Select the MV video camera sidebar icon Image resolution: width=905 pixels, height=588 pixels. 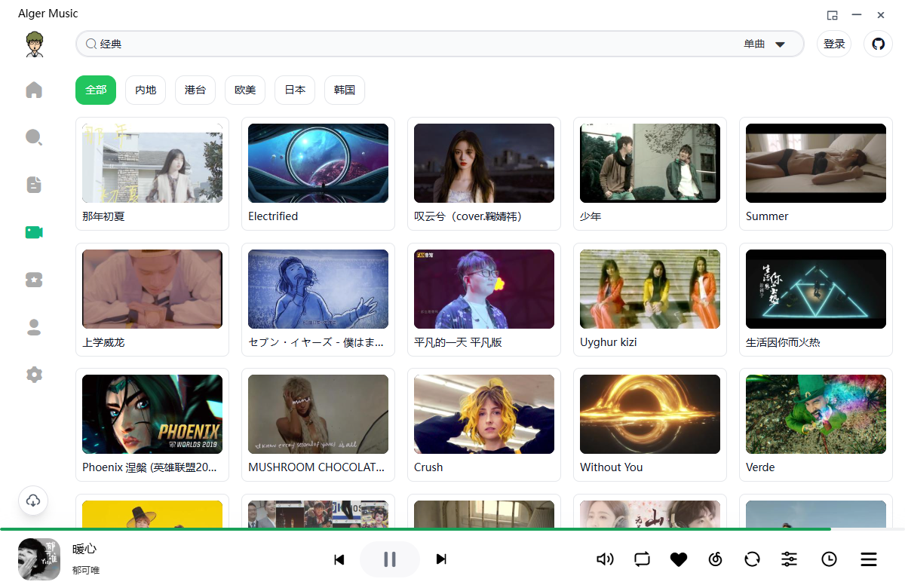[x=34, y=232]
